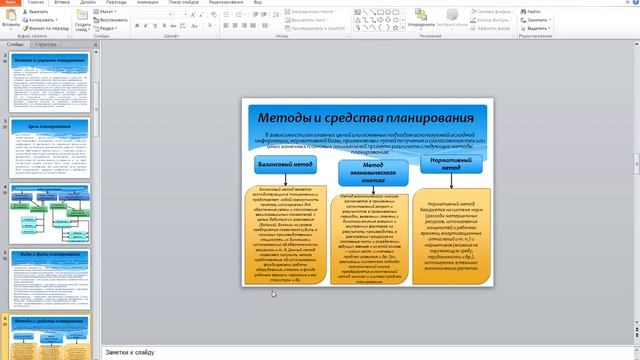Image resolution: width=640 pixels, height=360 pixels.
Task: Open font size combo box
Action: (x=181, y=14)
